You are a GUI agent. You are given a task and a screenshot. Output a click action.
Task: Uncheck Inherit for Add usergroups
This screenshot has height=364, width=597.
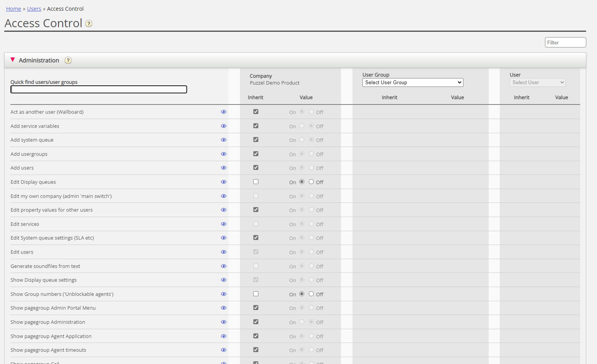[x=256, y=154]
